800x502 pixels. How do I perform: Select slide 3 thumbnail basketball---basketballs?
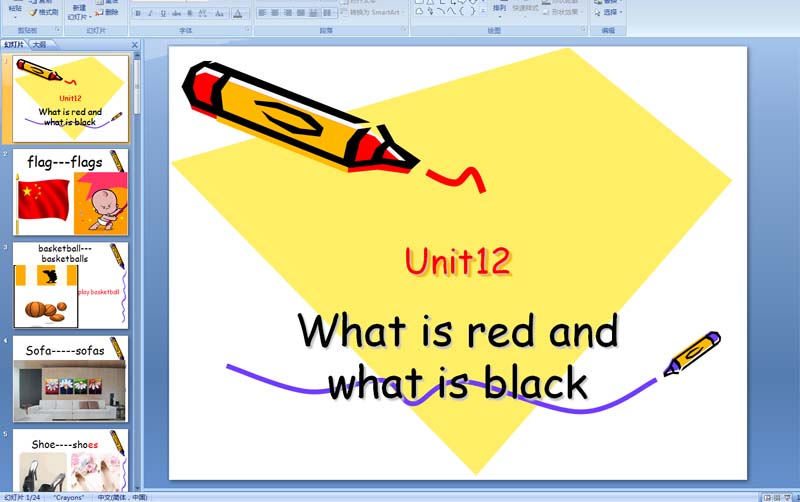[x=70, y=285]
